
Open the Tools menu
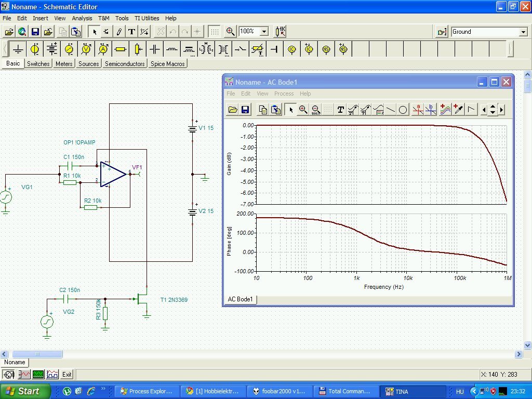122,18
